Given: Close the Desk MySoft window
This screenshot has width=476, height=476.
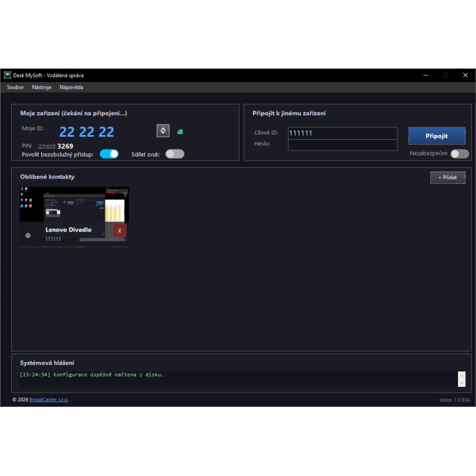Looking at the screenshot, I should tap(465, 75).
